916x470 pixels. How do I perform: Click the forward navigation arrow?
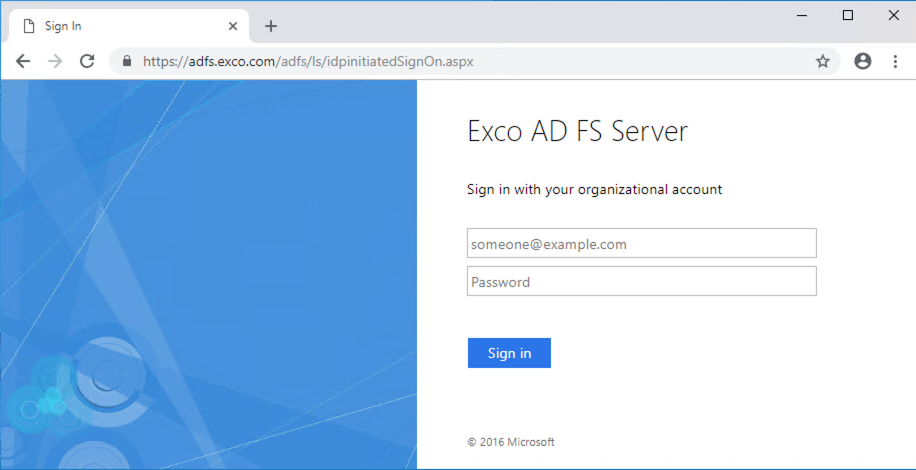[55, 61]
